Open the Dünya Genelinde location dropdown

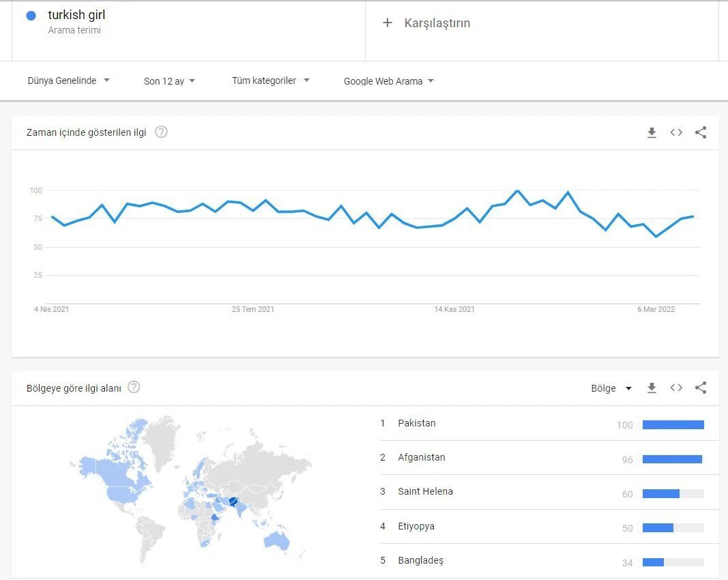click(x=68, y=81)
